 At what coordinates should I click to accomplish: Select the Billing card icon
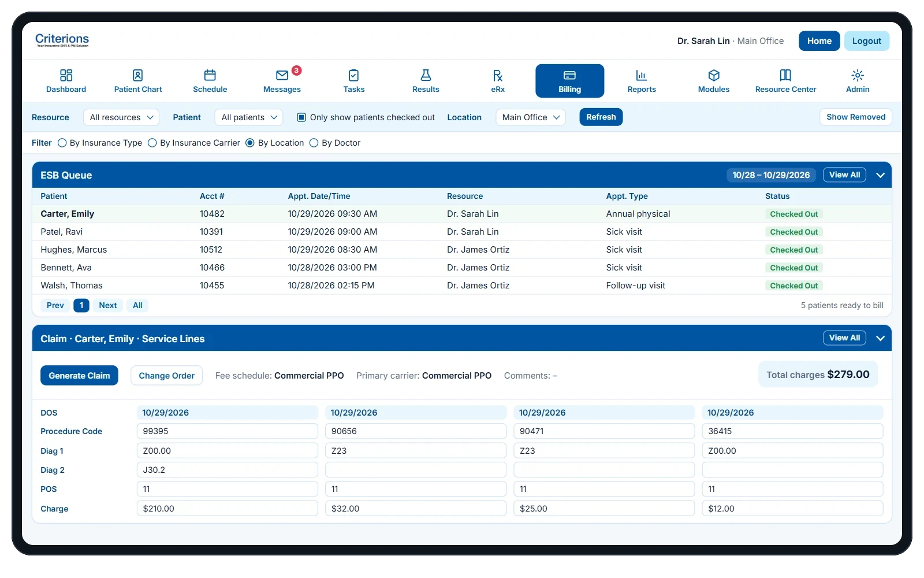(x=569, y=75)
